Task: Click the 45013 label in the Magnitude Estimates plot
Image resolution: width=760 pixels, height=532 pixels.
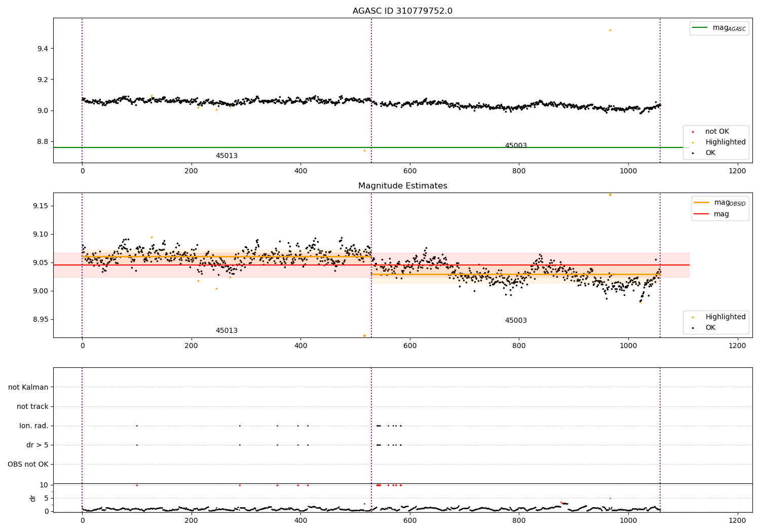Action: coord(226,331)
